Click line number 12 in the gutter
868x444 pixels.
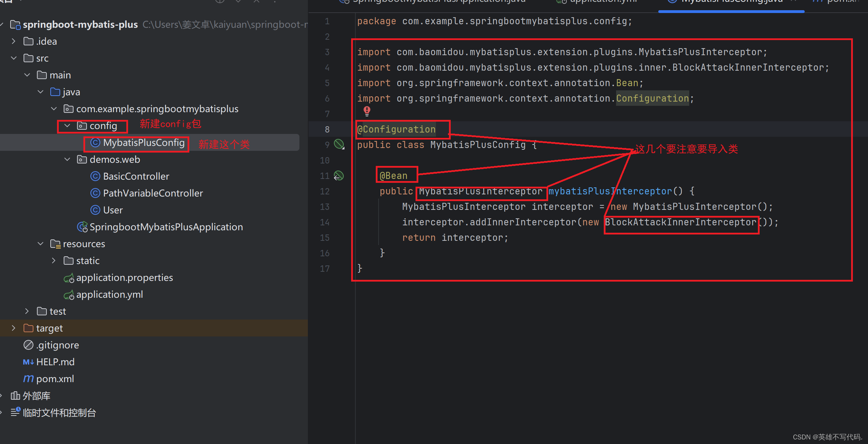(324, 191)
